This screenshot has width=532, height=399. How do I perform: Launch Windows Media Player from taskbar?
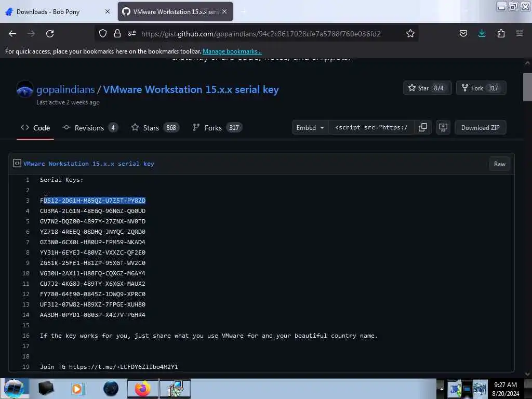pos(77,389)
